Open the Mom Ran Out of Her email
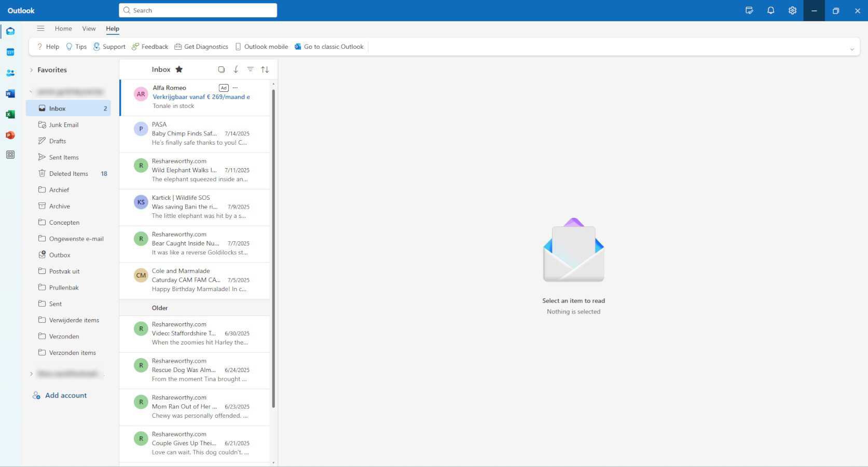Viewport: 868px width, 467px height. [x=195, y=407]
